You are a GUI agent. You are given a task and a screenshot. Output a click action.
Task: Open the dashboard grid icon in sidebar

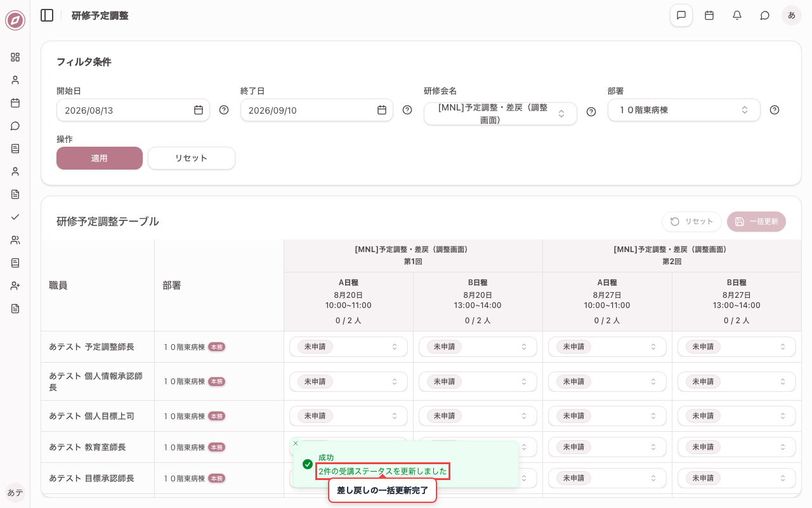point(15,57)
